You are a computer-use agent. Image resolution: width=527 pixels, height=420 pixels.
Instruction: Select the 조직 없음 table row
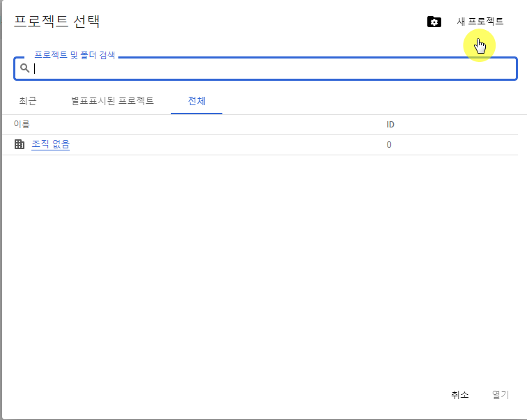(x=260, y=145)
